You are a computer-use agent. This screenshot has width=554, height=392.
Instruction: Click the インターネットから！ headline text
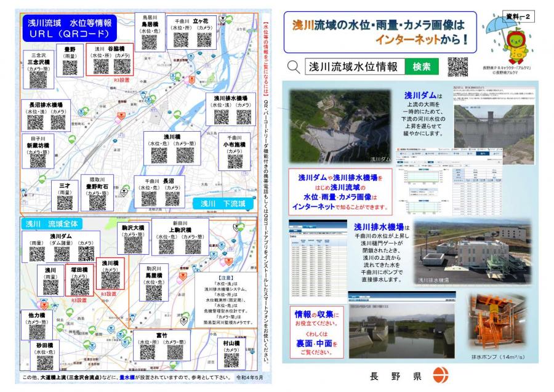422,39
